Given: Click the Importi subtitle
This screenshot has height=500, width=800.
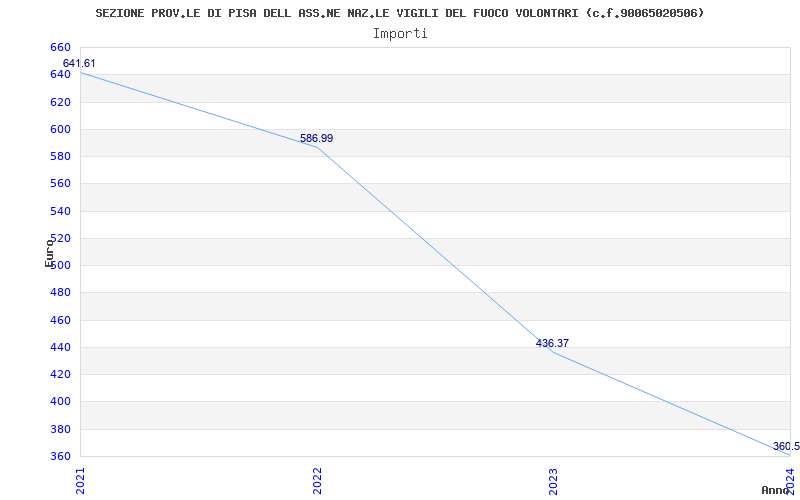Looking at the screenshot, I should [400, 34].
